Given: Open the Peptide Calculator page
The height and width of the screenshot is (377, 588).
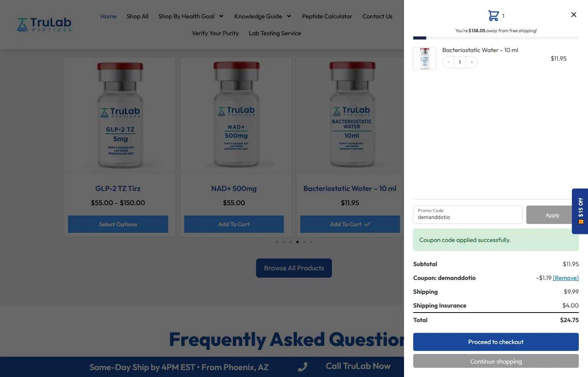Looking at the screenshot, I should click(x=327, y=16).
